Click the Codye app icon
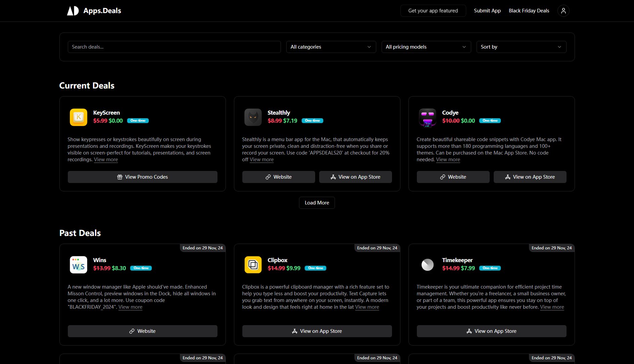 click(x=427, y=117)
